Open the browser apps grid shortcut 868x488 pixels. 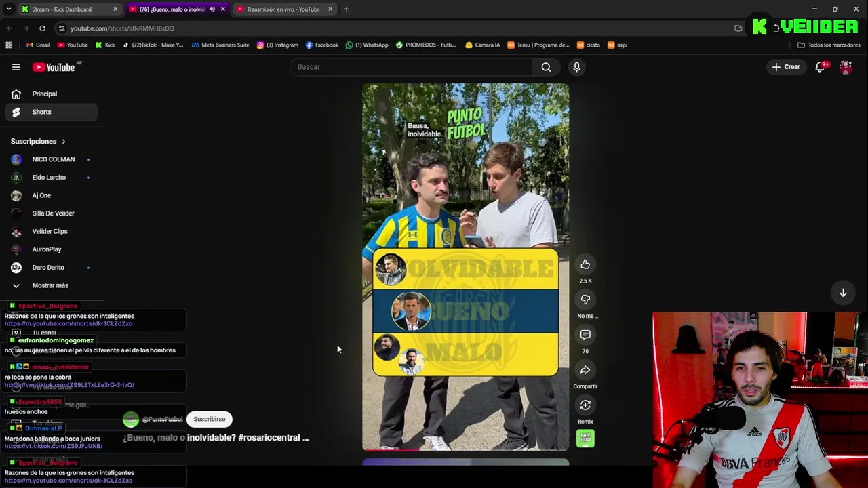(x=9, y=45)
